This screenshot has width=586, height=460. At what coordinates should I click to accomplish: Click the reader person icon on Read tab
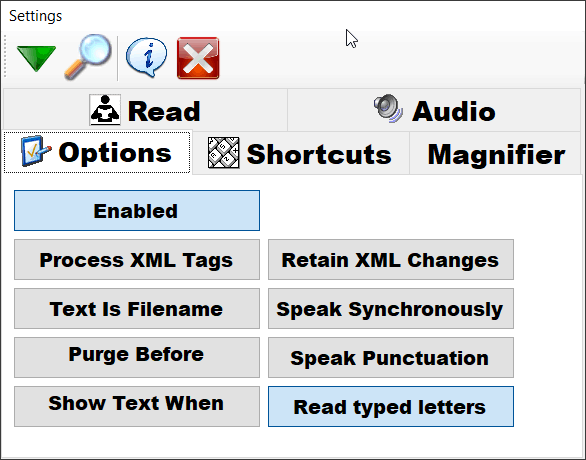(105, 110)
